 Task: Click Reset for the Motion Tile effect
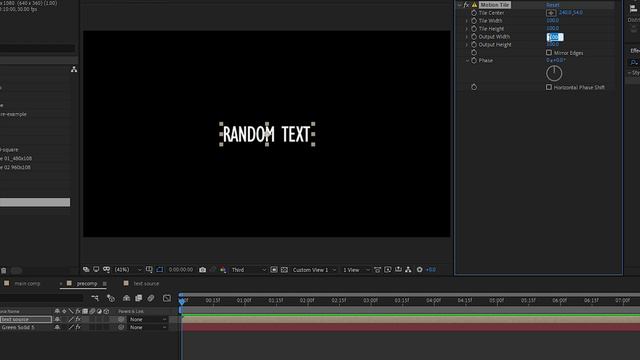[553, 5]
